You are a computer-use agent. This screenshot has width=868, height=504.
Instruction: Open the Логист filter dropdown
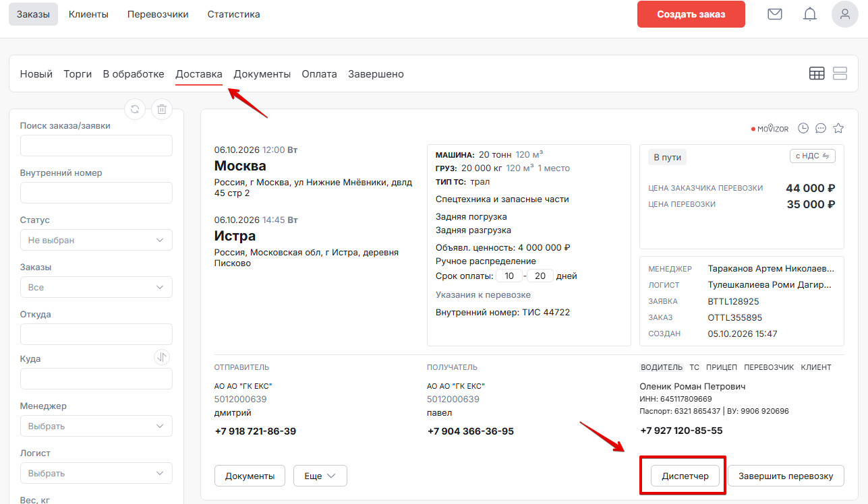click(x=96, y=473)
